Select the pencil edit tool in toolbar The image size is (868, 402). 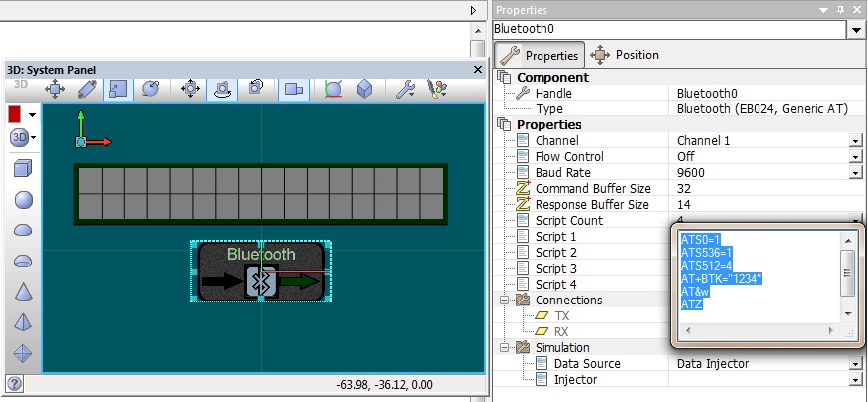pyautogui.click(x=87, y=89)
